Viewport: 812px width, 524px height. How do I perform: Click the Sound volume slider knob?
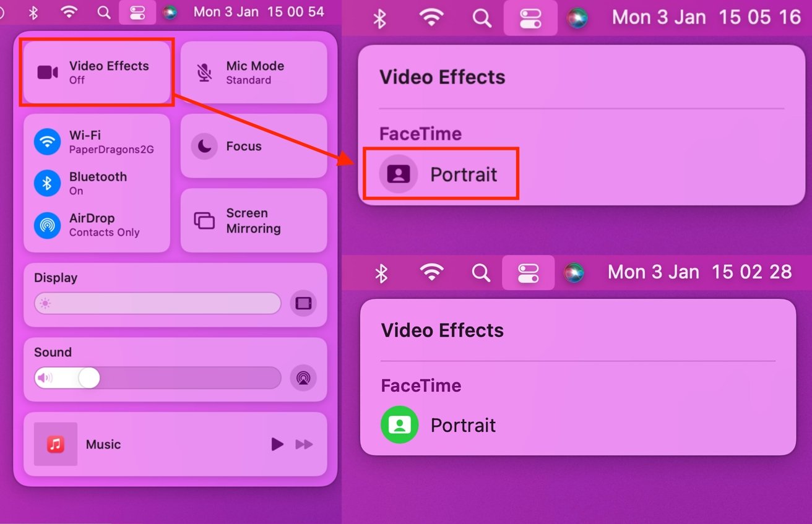(x=89, y=377)
